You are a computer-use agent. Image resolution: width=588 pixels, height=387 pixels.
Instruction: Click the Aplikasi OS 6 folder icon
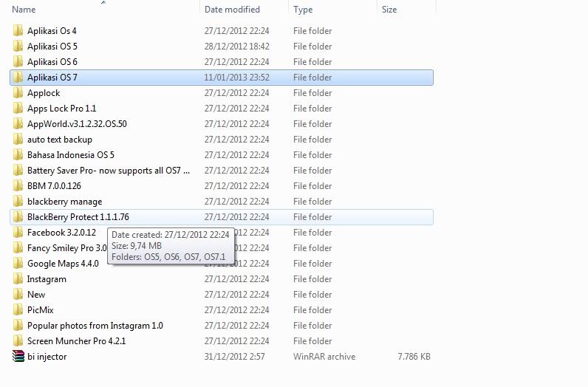pos(18,62)
